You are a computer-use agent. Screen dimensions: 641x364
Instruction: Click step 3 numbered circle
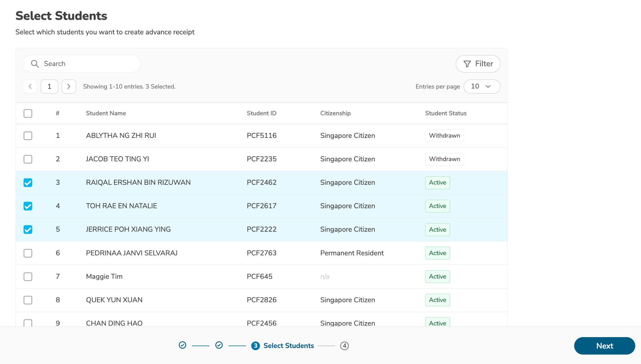tap(255, 346)
